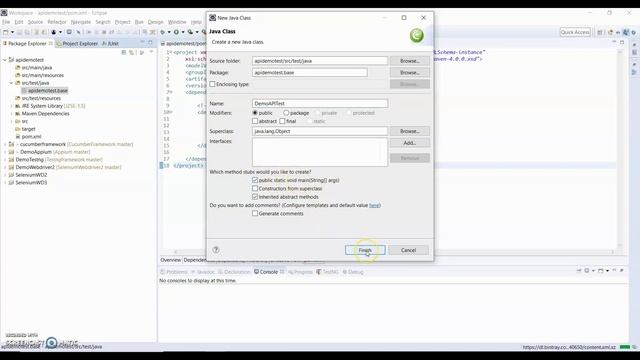Maximize the Package Explorer view
This screenshot has width=640, height=360.
pos(150,42)
